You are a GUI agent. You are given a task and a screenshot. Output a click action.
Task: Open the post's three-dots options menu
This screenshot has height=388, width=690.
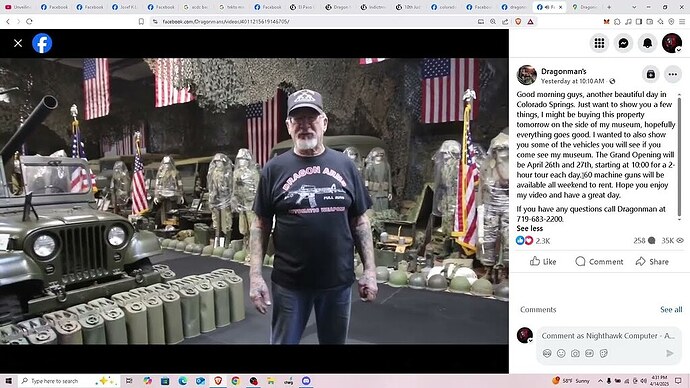point(673,74)
